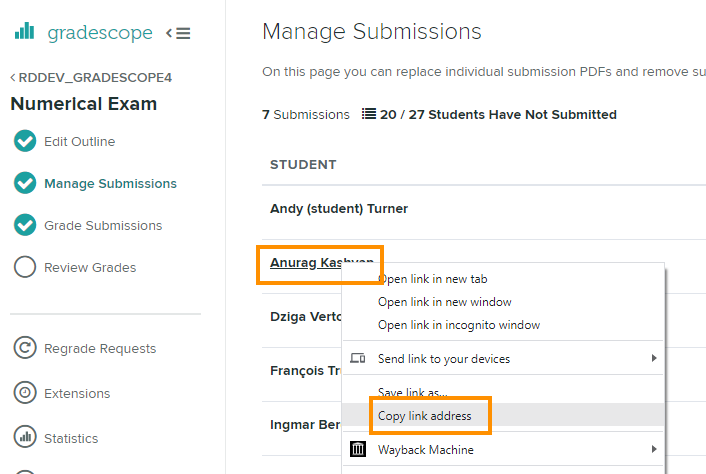Viewport: 706px width, 474px height.
Task: Select Open link in new tab
Action: [x=432, y=279]
